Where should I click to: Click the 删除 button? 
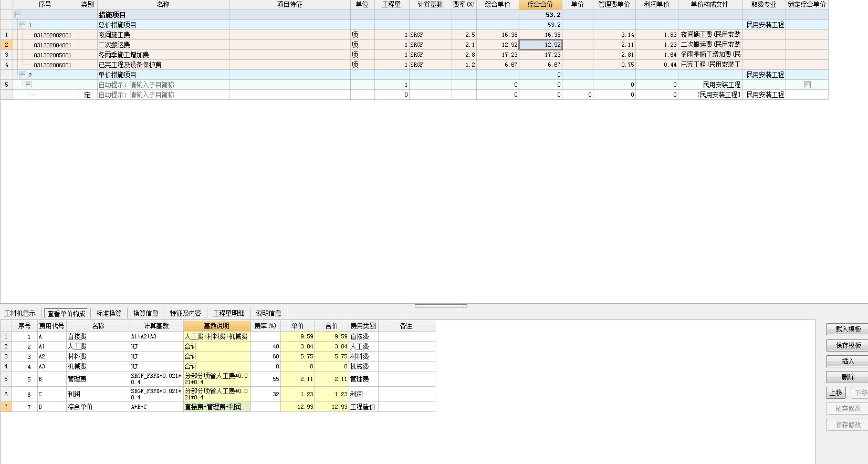[x=847, y=377]
